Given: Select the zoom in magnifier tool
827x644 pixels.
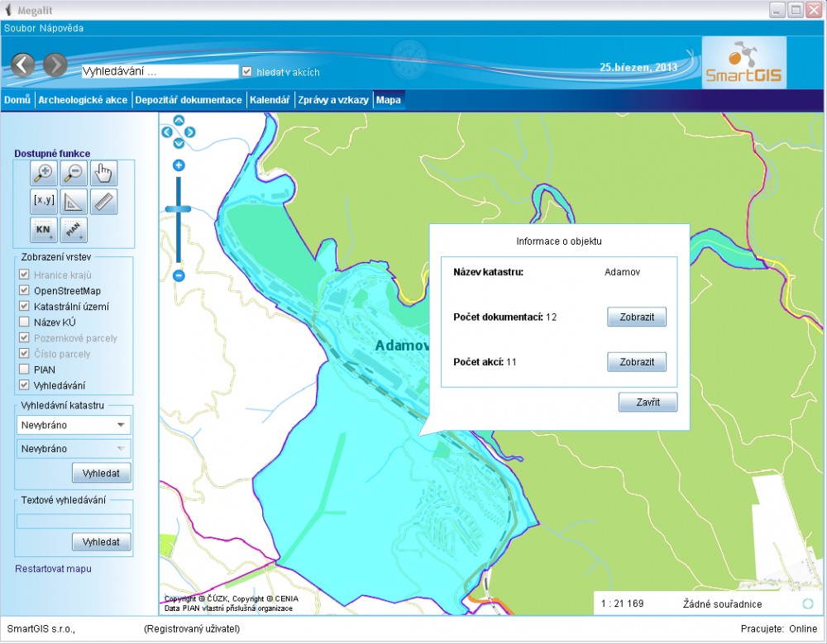Looking at the screenshot, I should click(x=43, y=174).
